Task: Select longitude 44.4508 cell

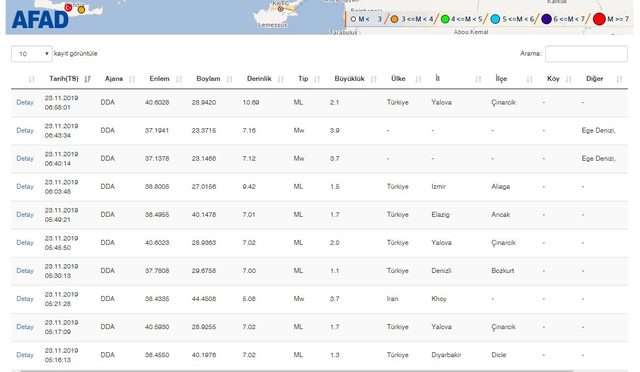Action: (204, 299)
